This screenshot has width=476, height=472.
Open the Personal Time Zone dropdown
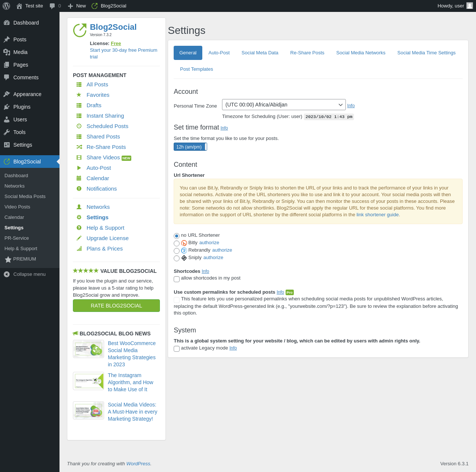pos(284,105)
